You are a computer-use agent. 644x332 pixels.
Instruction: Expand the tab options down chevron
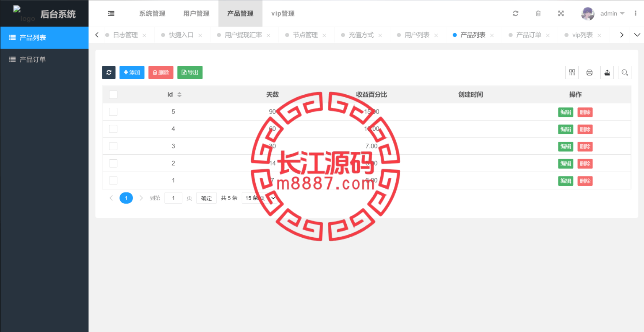(x=637, y=35)
